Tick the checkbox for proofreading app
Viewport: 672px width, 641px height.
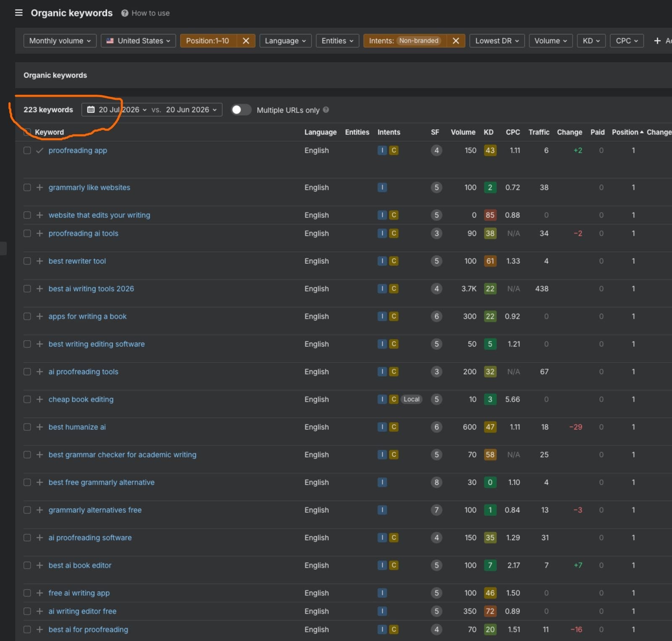[27, 150]
